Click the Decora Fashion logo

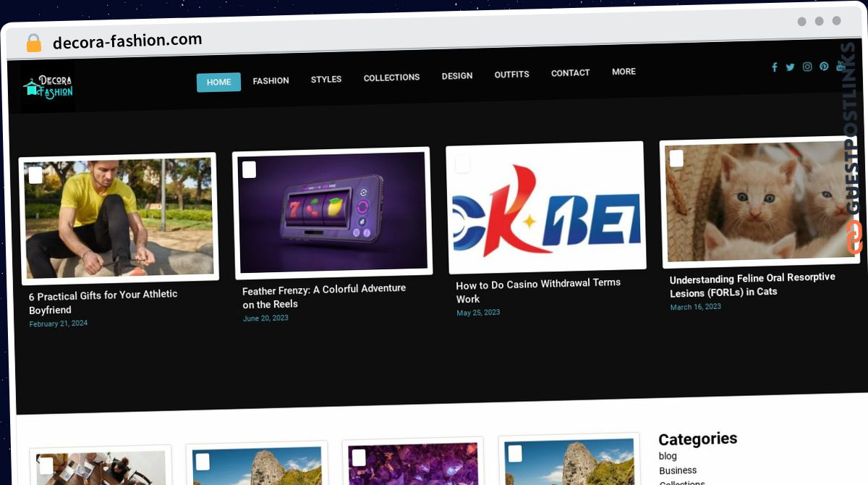[48, 87]
